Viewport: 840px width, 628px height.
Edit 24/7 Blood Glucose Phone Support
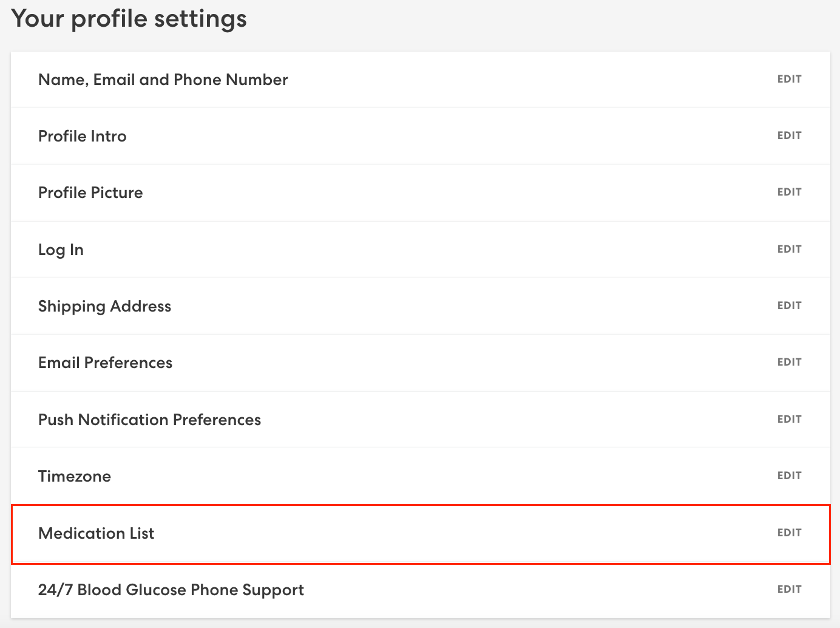(789, 589)
